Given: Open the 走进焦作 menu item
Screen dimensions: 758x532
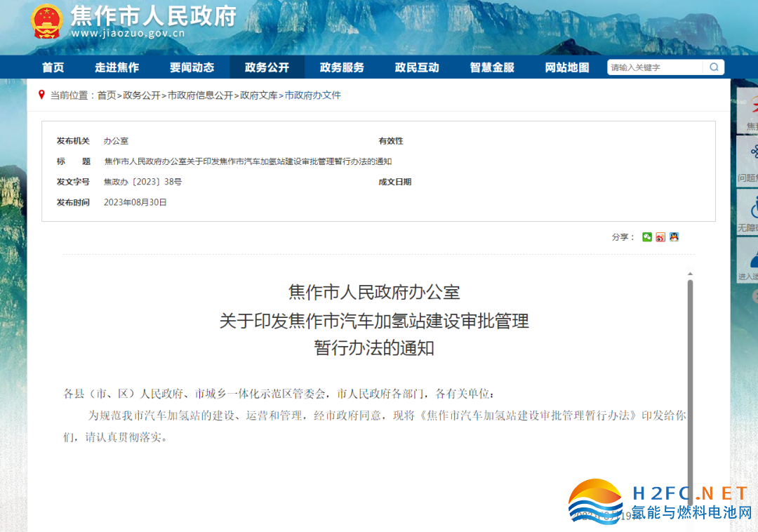Looking at the screenshot, I should coord(117,67).
